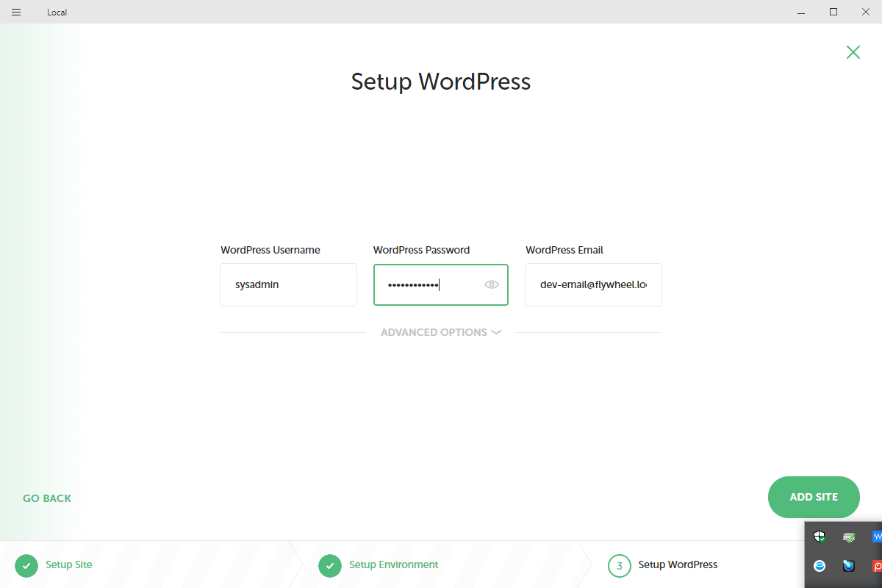Open the hamburger menu in the title bar

(16, 12)
